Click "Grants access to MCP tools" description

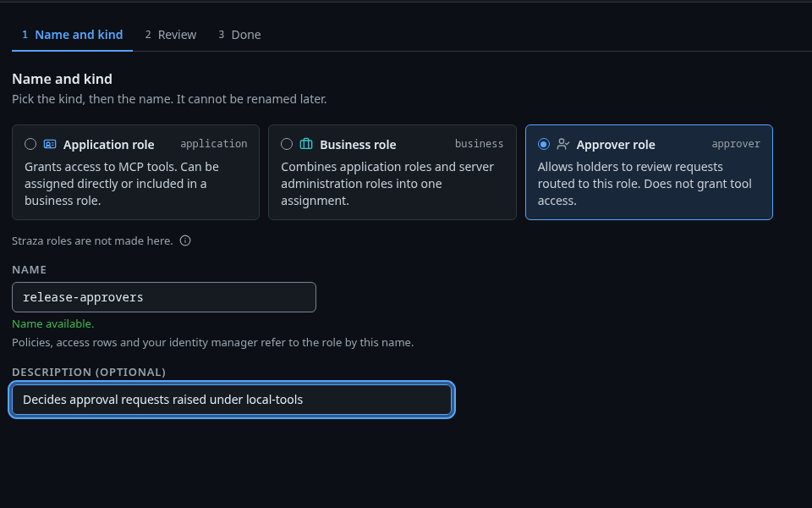122,184
